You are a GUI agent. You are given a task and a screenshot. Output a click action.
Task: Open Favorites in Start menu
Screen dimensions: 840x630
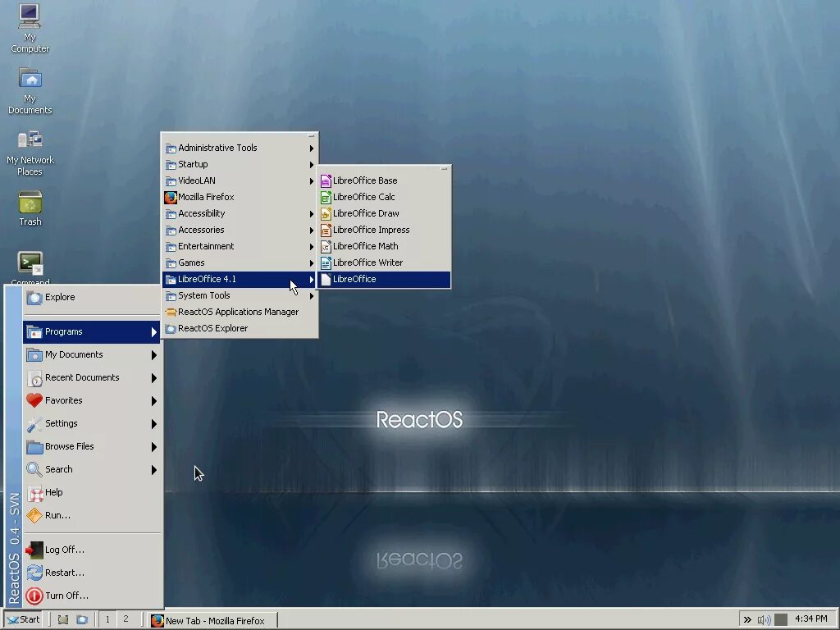pyautogui.click(x=92, y=400)
